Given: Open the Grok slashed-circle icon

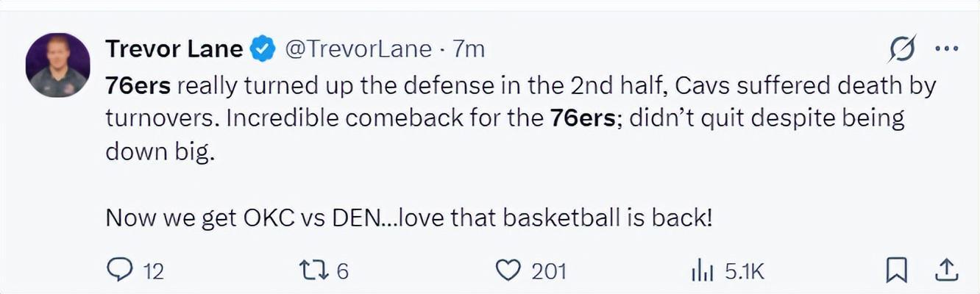Looking at the screenshot, I should click(901, 50).
